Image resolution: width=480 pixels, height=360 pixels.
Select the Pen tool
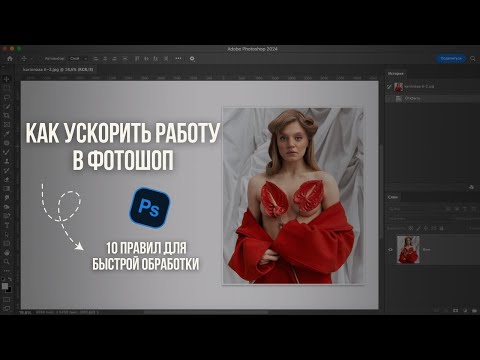pyautogui.click(x=6, y=216)
